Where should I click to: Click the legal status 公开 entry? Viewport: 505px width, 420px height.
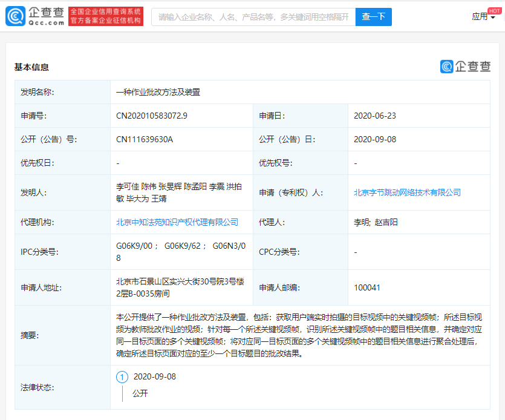pyautogui.click(x=140, y=393)
